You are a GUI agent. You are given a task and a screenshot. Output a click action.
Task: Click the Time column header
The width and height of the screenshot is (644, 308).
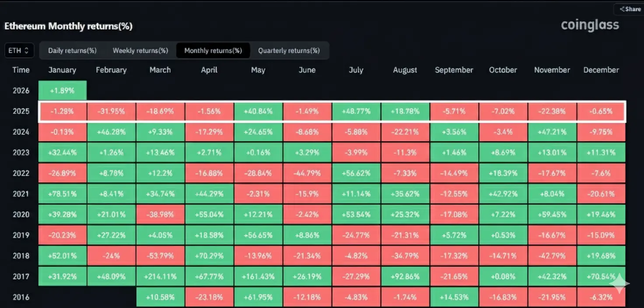(21, 70)
